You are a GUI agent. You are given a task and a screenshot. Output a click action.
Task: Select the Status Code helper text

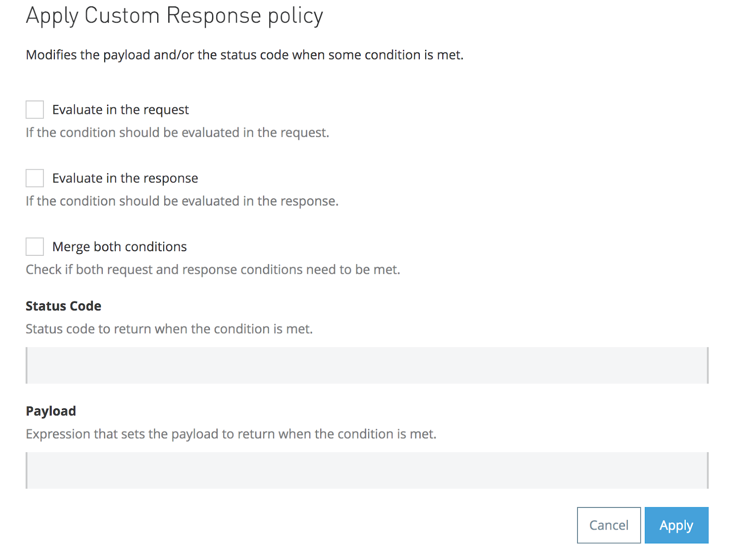pyautogui.click(x=169, y=329)
